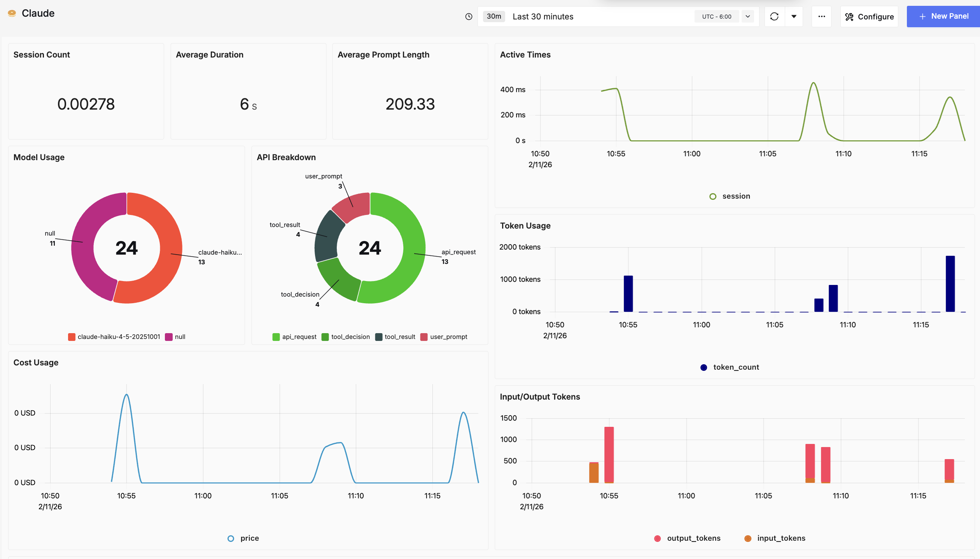
Task: Click the Claude dashboard logo icon
Action: 12,13
